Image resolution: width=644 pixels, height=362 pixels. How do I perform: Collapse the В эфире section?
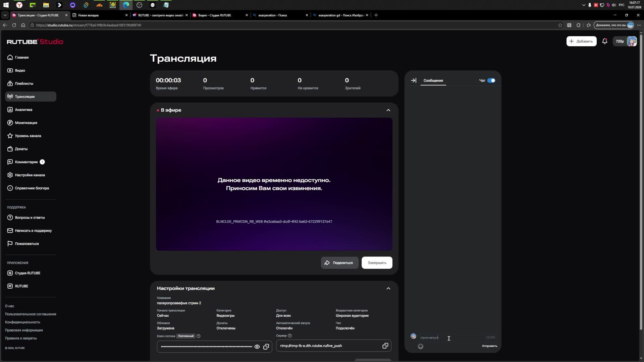388,110
